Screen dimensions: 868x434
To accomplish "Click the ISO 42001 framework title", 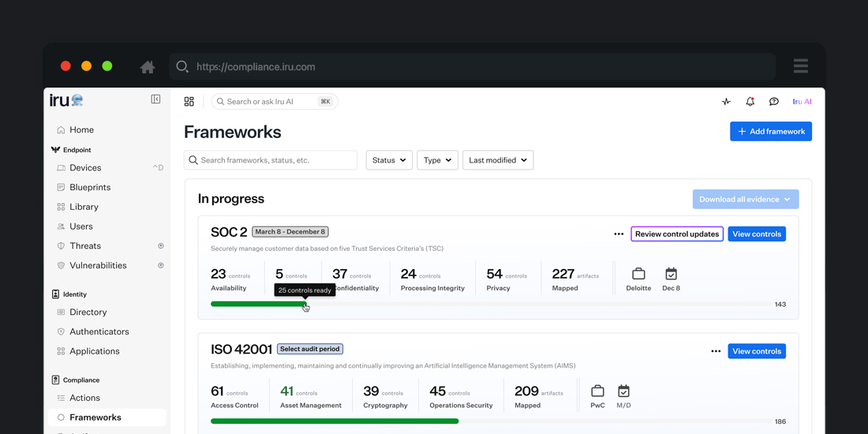I will [x=241, y=350].
